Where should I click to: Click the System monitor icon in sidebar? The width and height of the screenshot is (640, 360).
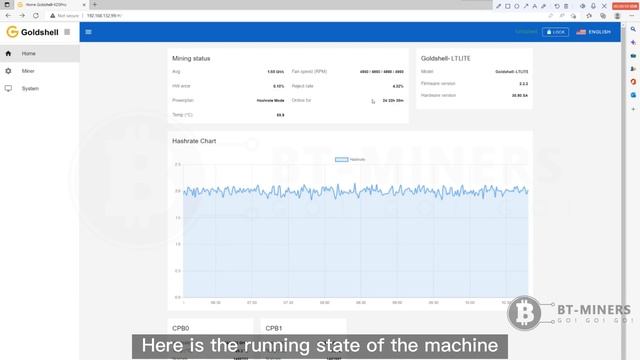[8, 89]
